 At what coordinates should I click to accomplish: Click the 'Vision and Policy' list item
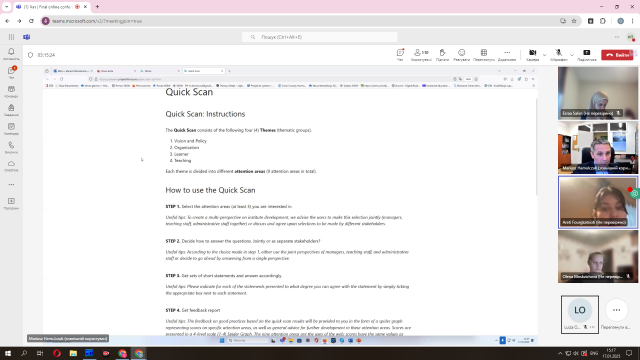190,141
